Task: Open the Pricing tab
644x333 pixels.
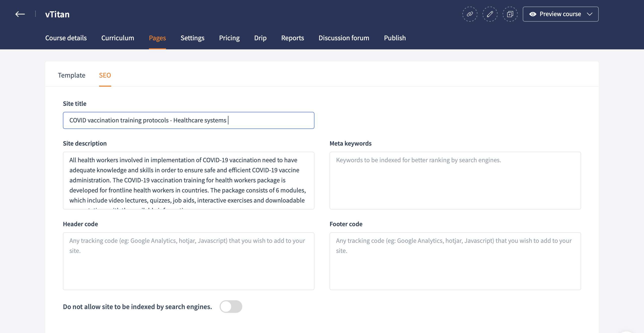Action: pos(229,38)
